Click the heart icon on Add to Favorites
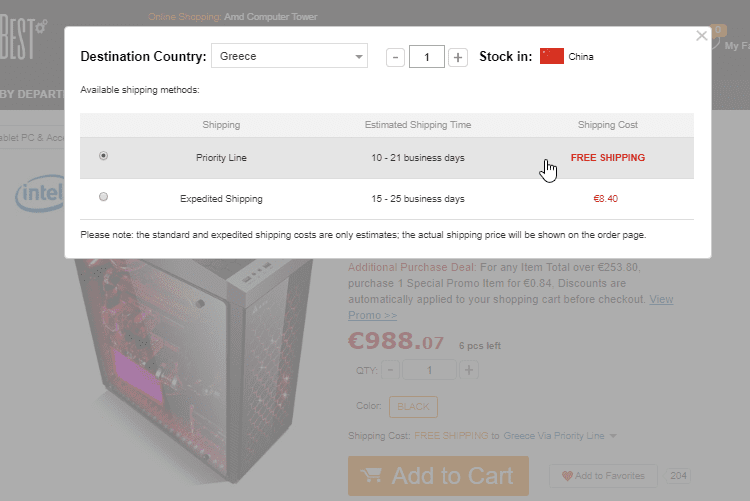The height and width of the screenshot is (501, 750). tap(567, 476)
